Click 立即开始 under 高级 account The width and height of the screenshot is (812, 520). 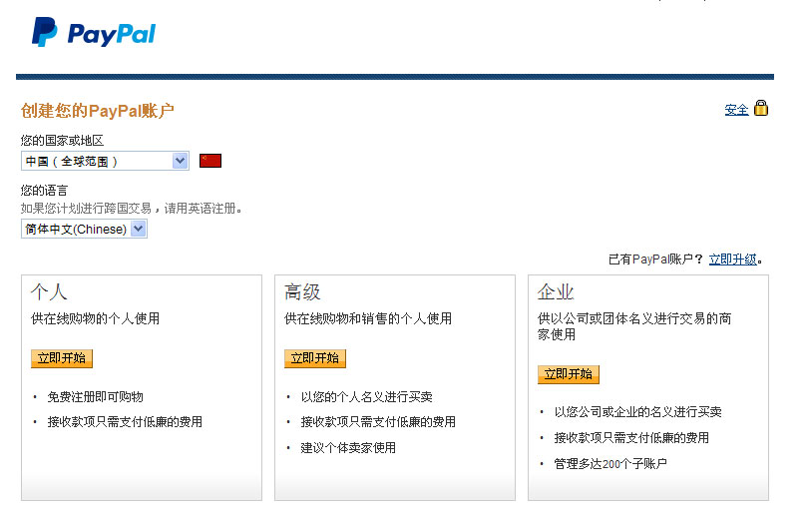coord(315,358)
